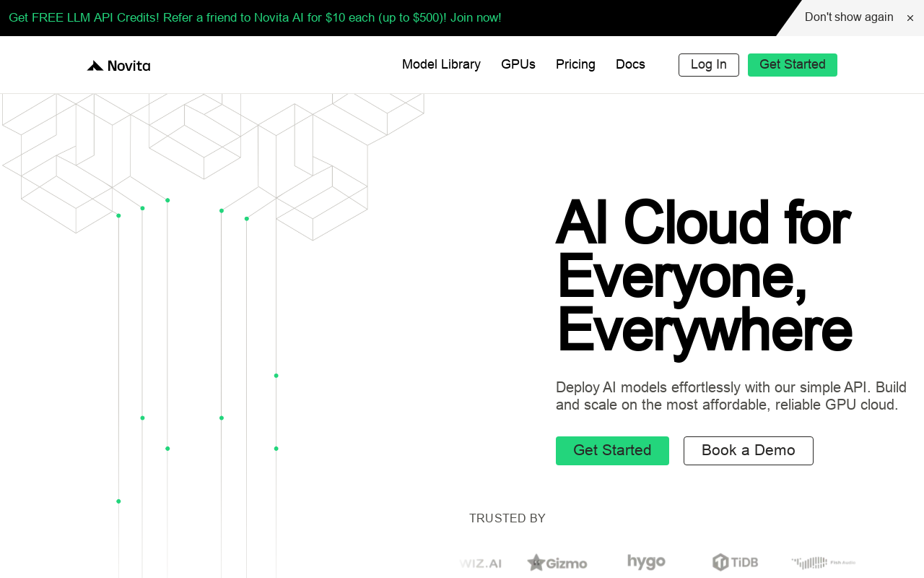Click the header Get Started button
The width and height of the screenshot is (924, 578).
coord(793,65)
